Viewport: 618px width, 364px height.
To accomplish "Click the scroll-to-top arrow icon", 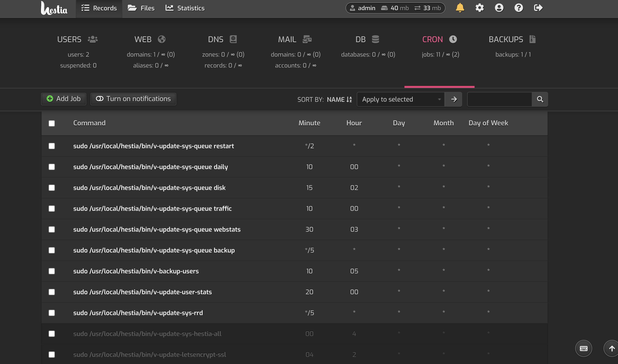I will (612, 348).
